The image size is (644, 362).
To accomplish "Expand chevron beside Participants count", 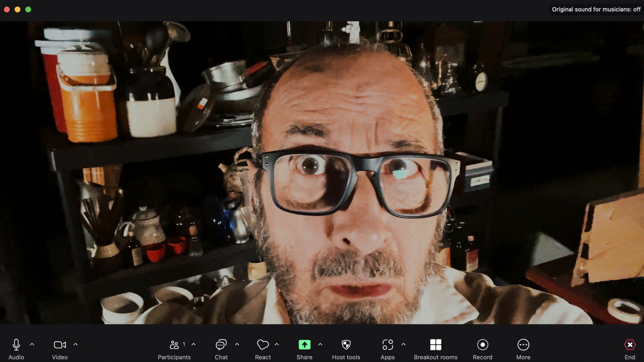I will coord(193,344).
